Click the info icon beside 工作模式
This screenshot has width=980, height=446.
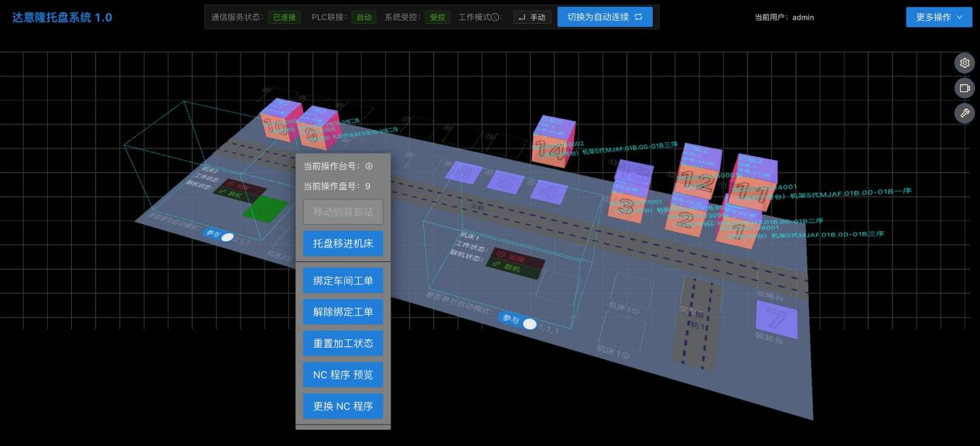point(496,17)
